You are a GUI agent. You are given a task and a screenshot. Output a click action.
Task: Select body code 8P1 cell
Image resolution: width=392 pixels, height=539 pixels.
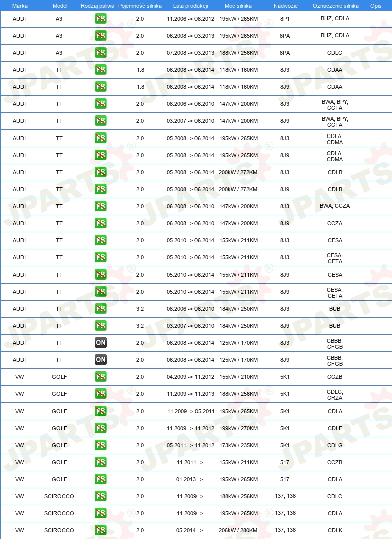(285, 19)
